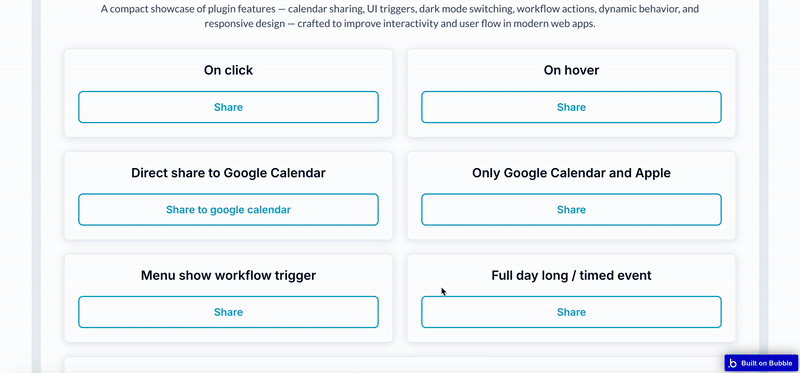
Task: Select the Full day long / timed event heading
Action: (571, 276)
